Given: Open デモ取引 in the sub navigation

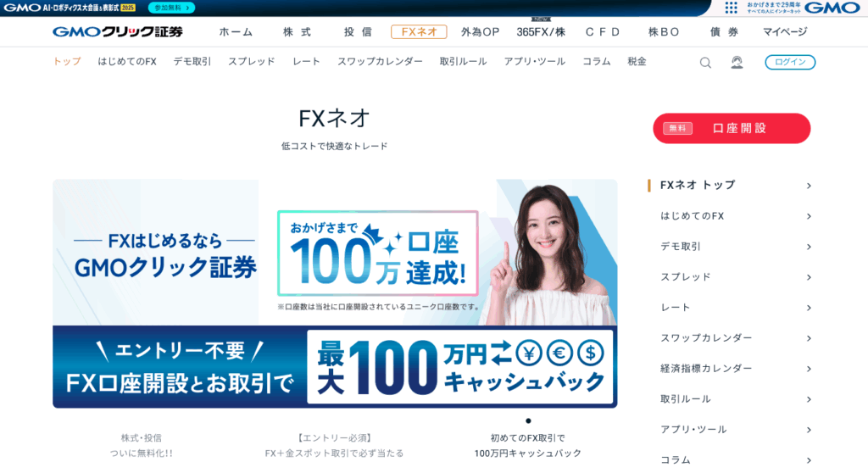Looking at the screenshot, I should pos(192,62).
